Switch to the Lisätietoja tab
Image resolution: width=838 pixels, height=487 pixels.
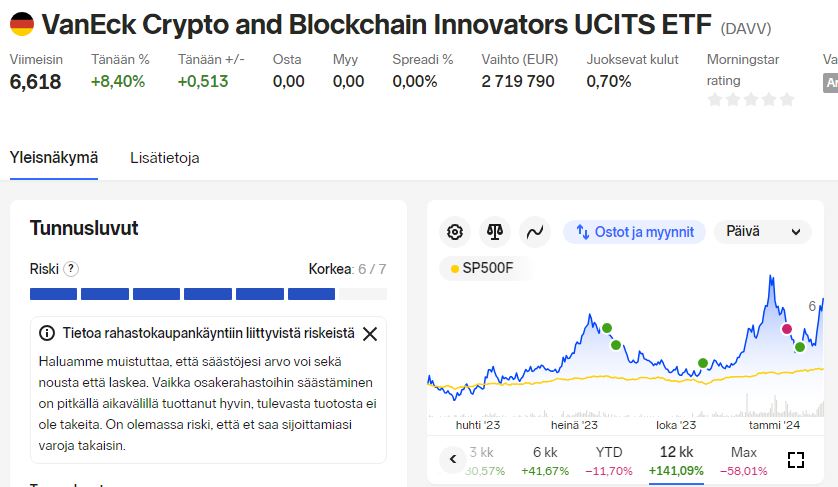[165, 158]
